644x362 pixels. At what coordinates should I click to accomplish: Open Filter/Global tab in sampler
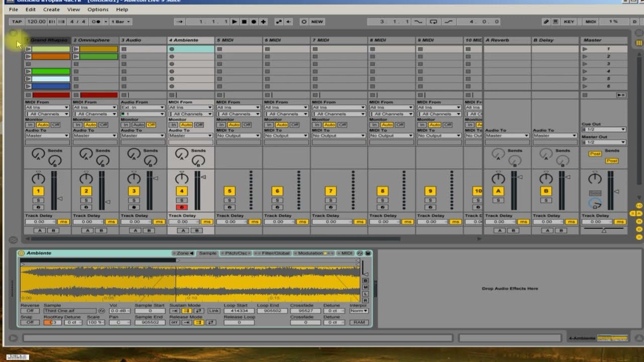click(272, 253)
